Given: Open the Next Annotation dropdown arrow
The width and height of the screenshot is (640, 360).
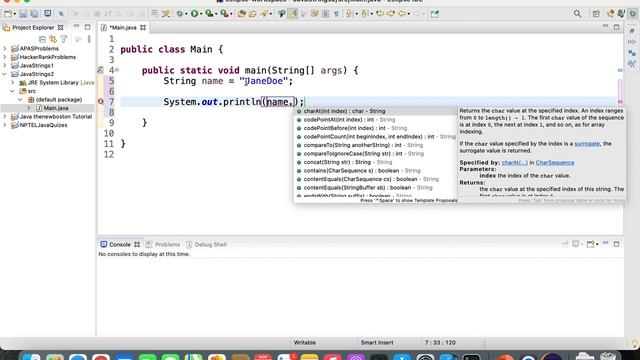Looking at the screenshot, I should tap(356, 14).
